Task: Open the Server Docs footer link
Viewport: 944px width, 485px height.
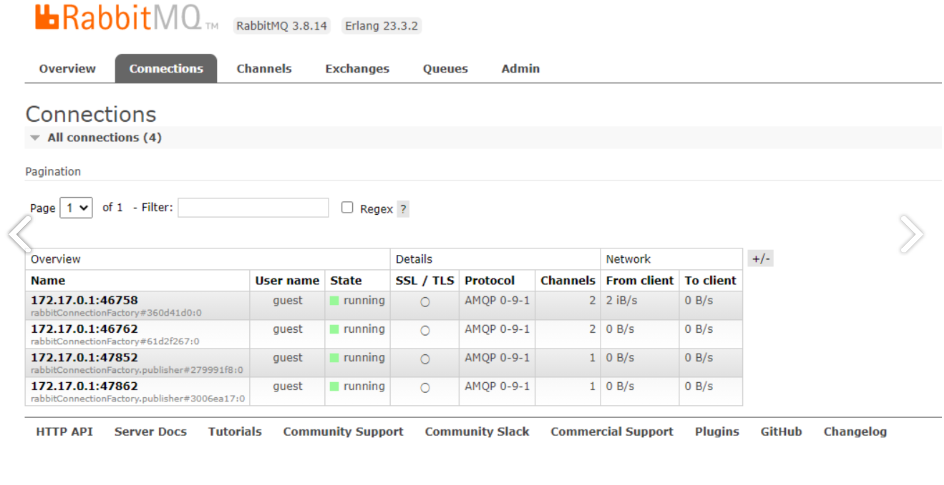Action: (x=151, y=431)
